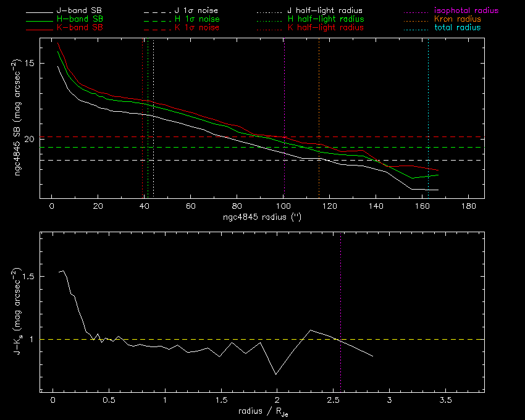Click the K half-light radius legend text
The height and width of the screenshot is (420, 525).
(x=325, y=28)
